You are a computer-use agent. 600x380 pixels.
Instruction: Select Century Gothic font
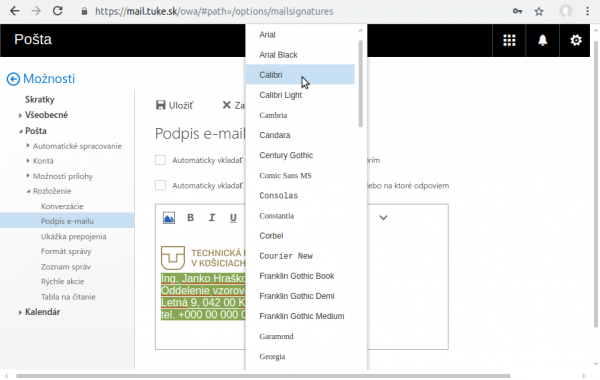[300, 155]
